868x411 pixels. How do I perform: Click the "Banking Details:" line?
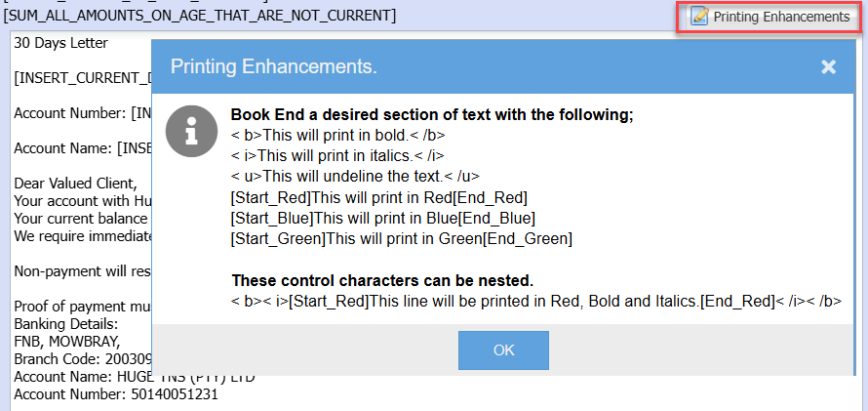[x=65, y=324]
